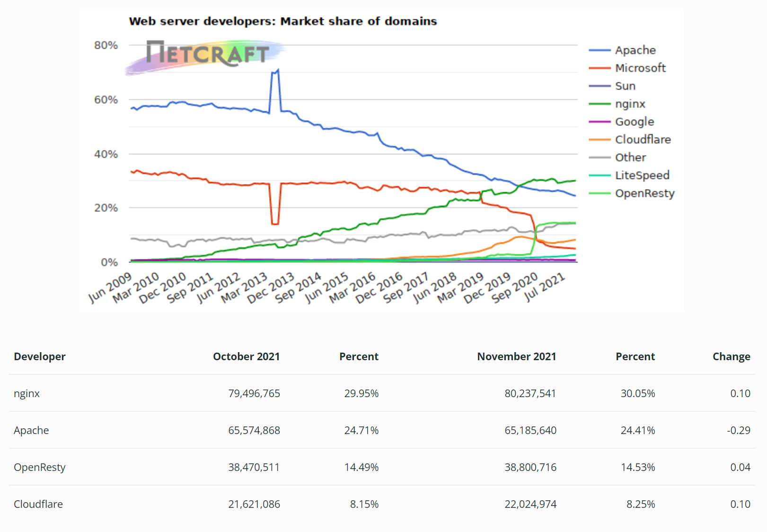Viewport: 767px width, 532px height.
Task: Select the Google legend entry
Action: [x=621, y=122]
